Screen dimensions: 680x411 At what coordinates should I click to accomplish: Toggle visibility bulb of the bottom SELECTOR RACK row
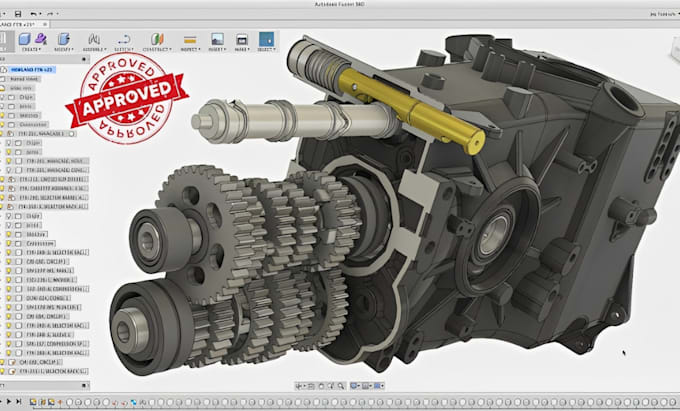point(3,372)
